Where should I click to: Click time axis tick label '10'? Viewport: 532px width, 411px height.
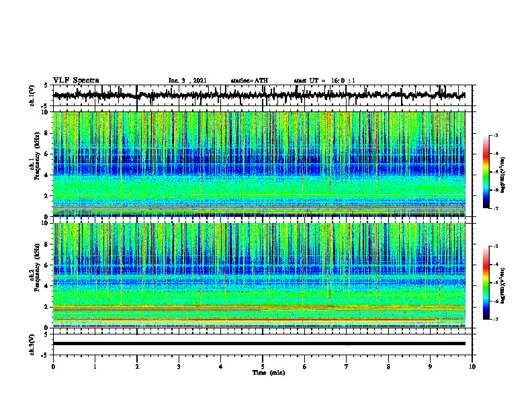pos(472,367)
